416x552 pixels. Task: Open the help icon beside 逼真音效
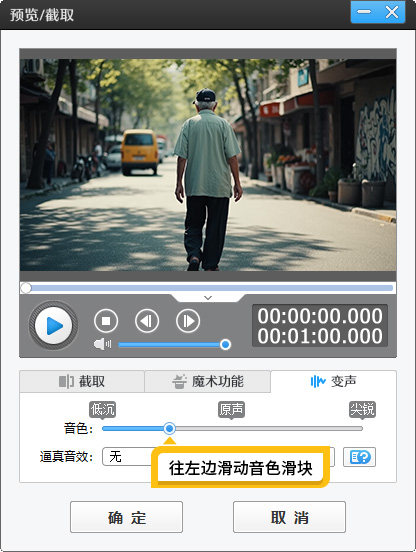click(x=359, y=457)
